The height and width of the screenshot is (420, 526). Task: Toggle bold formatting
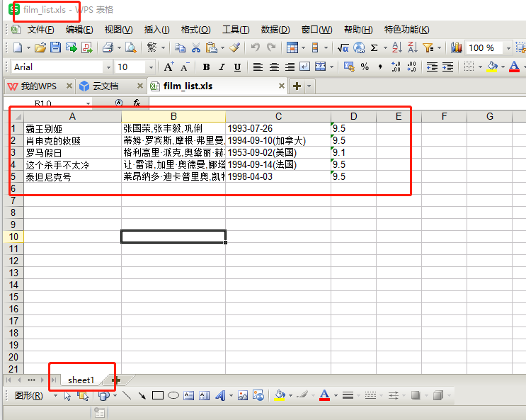(206, 67)
